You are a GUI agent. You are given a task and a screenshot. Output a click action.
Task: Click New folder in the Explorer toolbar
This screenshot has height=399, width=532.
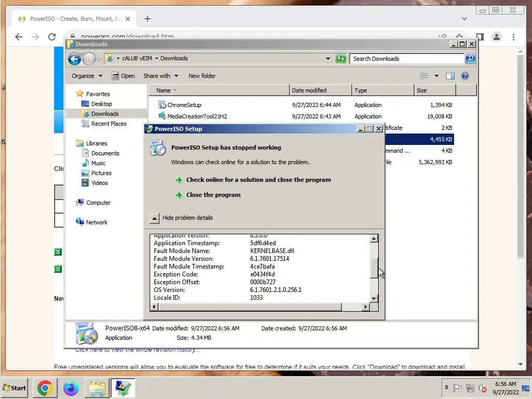tap(202, 76)
